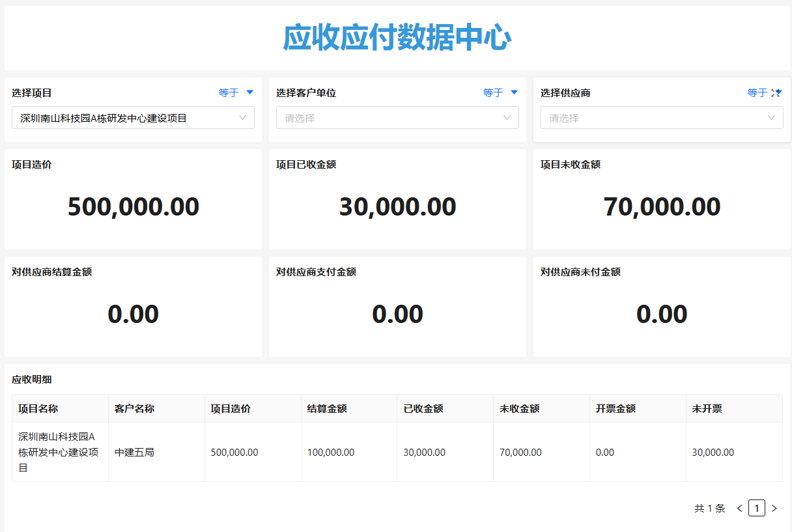
Task: Go to next page with right arrow
Action: click(774, 509)
